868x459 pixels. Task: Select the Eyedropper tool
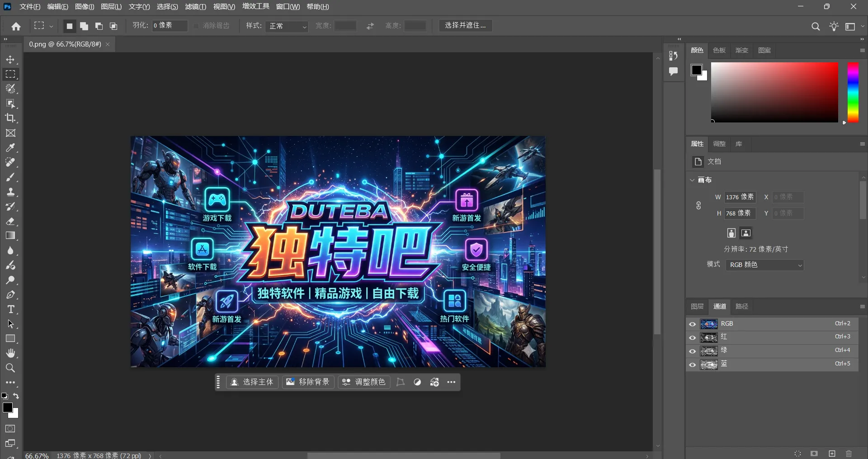11,148
